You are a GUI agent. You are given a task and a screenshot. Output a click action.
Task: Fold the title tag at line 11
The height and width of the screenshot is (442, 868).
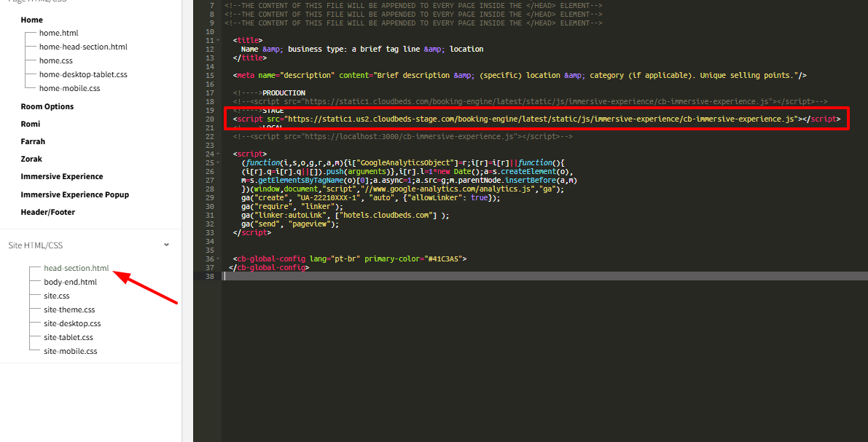[218, 41]
